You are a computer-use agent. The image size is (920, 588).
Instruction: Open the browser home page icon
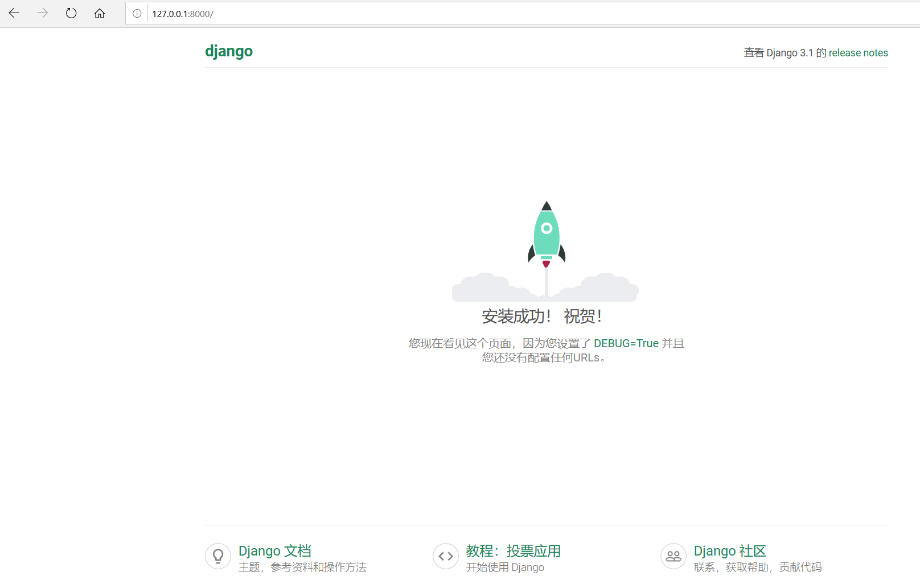click(100, 13)
